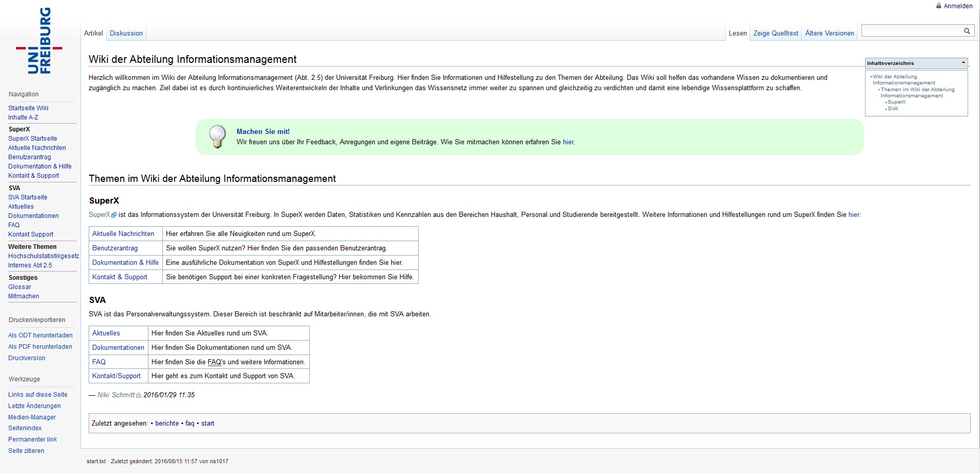
Task: Go to SVA Startseite in the sidebar
Action: (28, 197)
